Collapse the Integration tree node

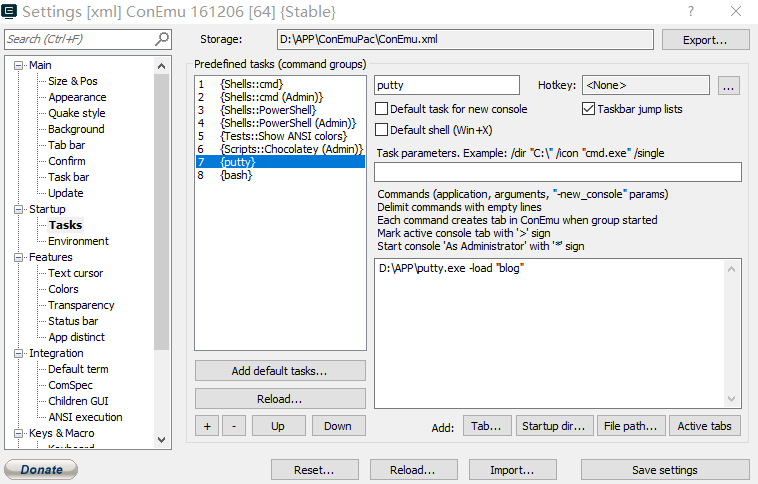(x=18, y=353)
